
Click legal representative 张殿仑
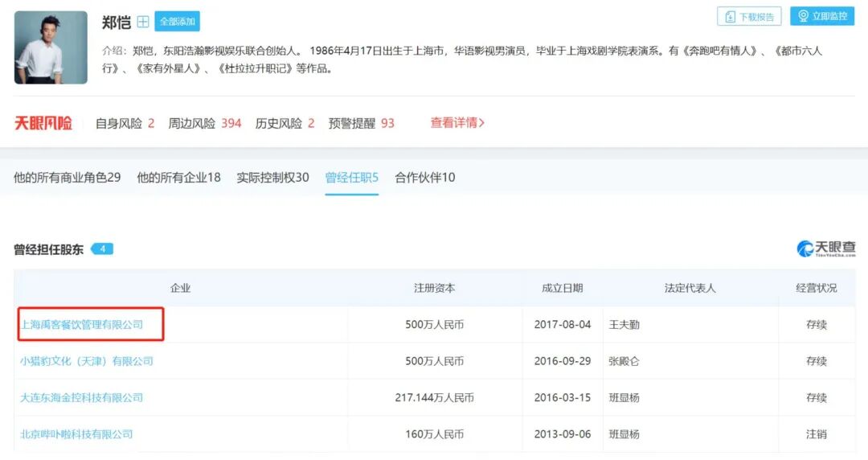[x=624, y=361]
